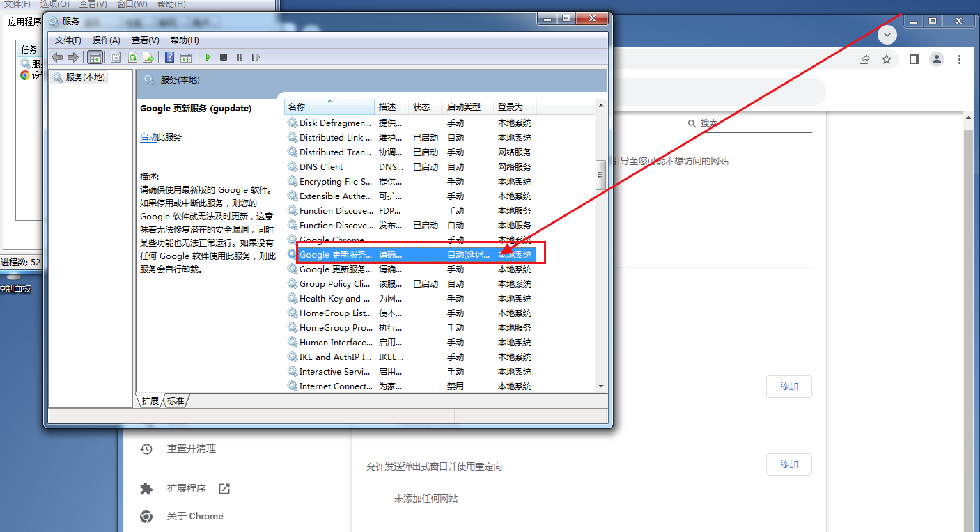The image size is (980, 532).
Task: Open 操作(A) menu in Services window
Action: click(x=106, y=40)
